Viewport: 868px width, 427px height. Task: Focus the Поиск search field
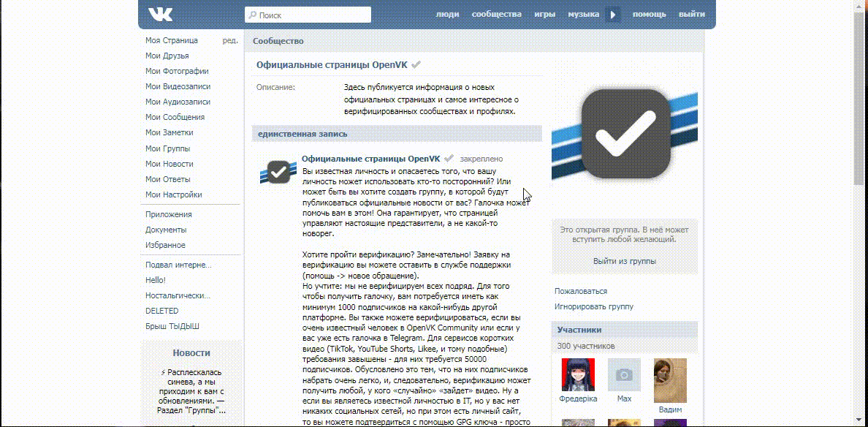[x=308, y=15]
